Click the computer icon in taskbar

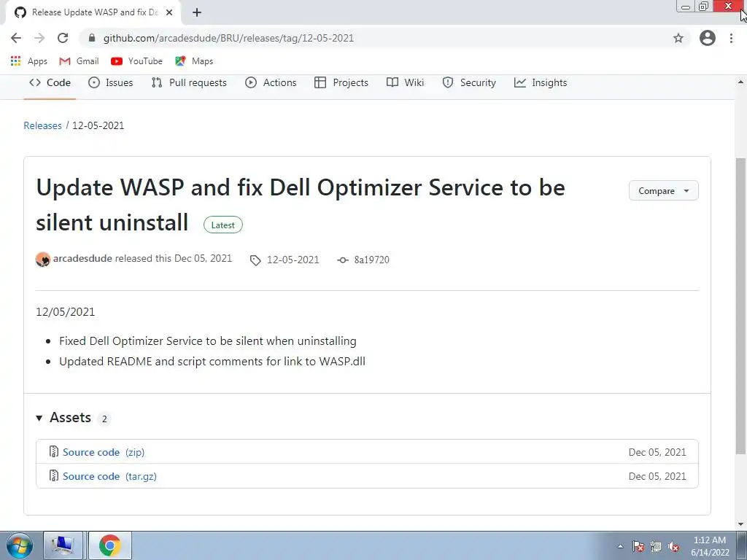pos(63,545)
